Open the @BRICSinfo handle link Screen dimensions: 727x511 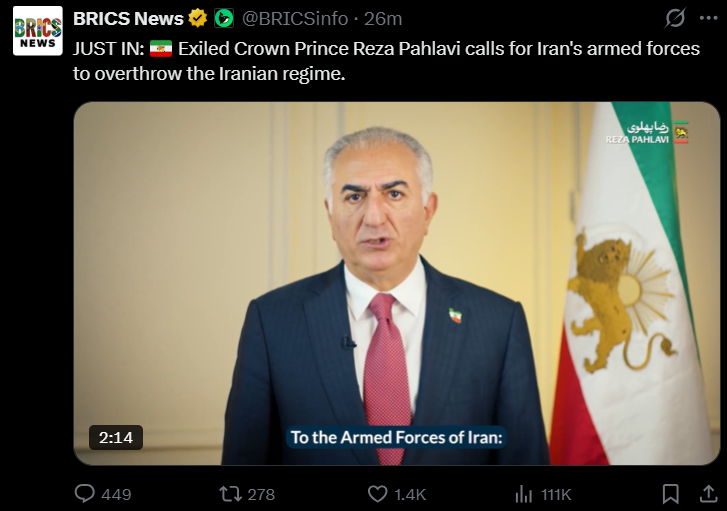(x=295, y=19)
